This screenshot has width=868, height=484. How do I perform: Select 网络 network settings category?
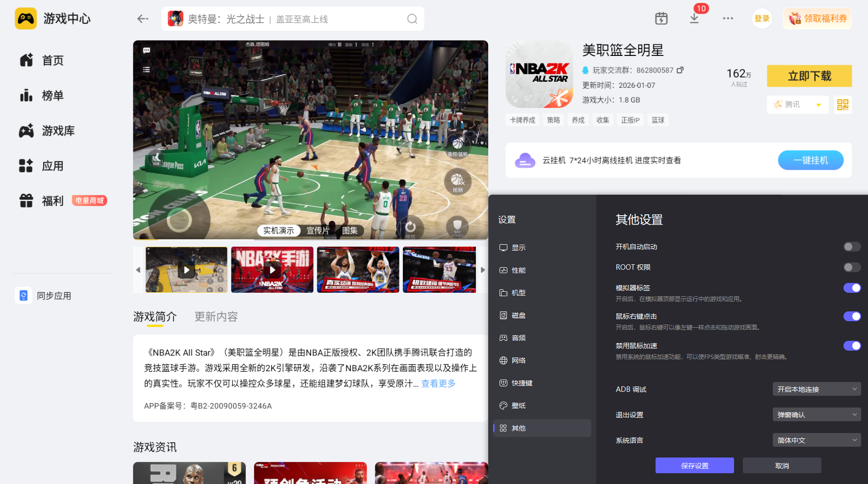coord(542,360)
